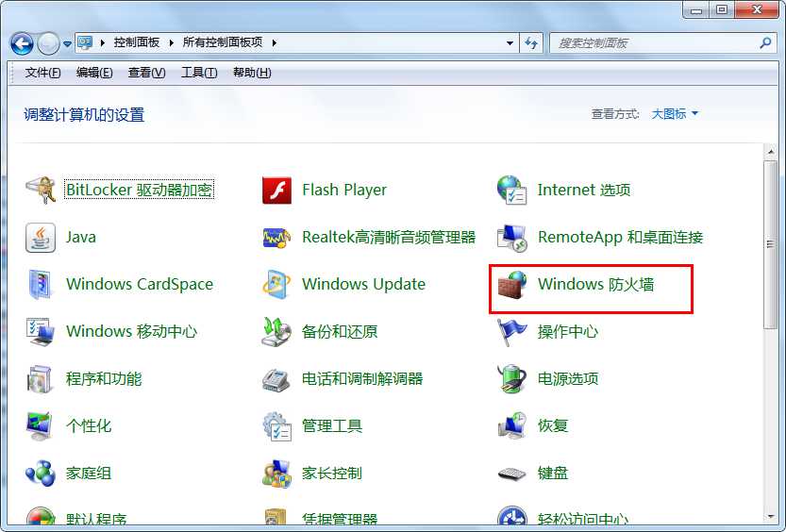786x532 pixels.
Task: Open the 编辑(E) menu
Action: click(94, 73)
